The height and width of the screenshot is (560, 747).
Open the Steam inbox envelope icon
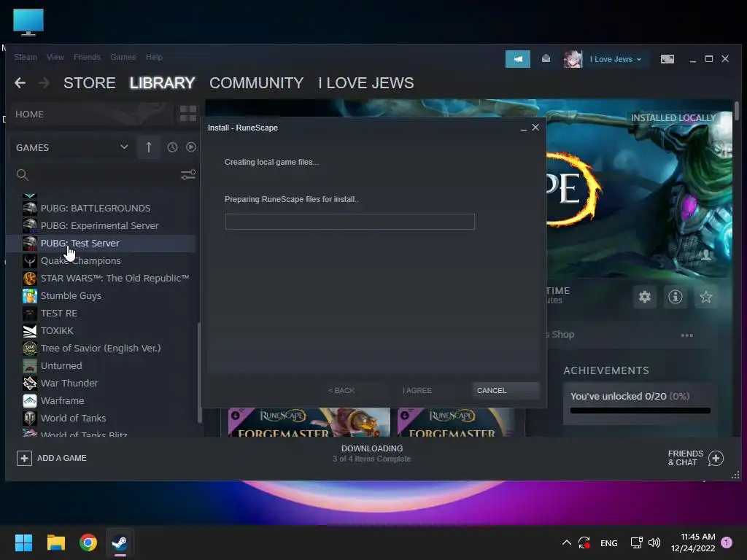pos(546,58)
